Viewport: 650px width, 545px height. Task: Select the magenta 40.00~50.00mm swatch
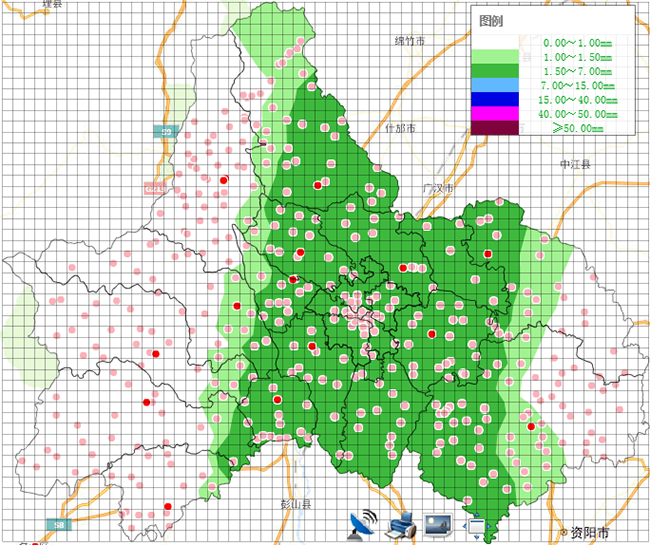pos(495,114)
